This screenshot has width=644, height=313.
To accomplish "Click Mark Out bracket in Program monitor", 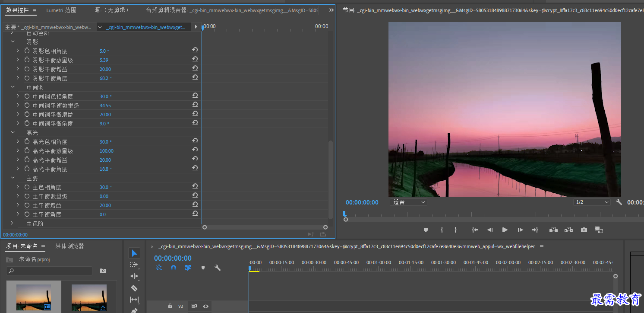I will [455, 230].
